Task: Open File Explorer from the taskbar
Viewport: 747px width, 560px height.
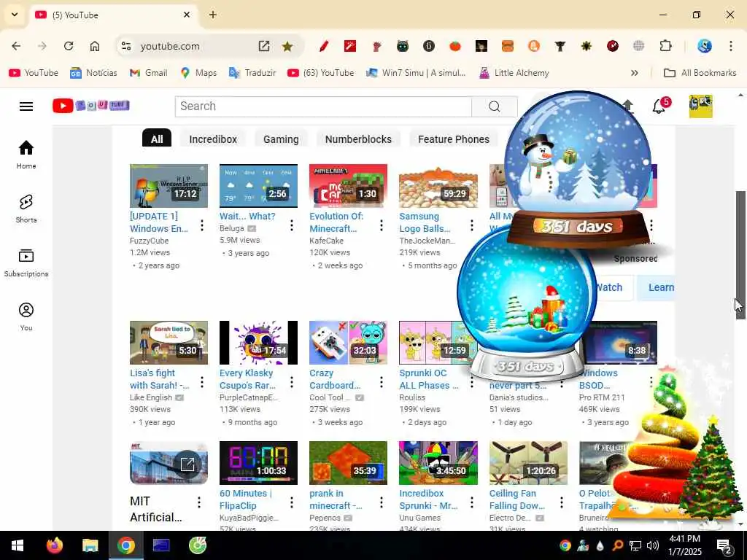Action: click(x=90, y=545)
